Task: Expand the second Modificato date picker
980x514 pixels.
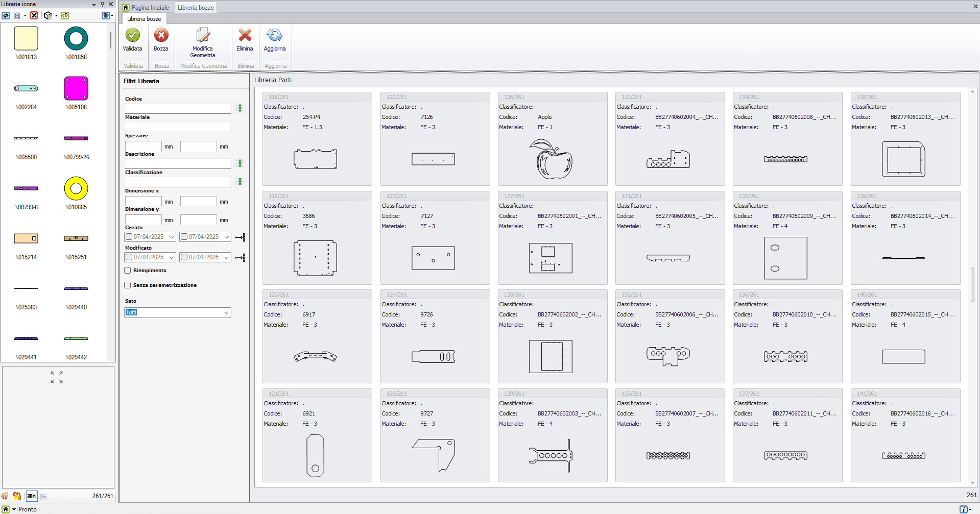Action: pos(227,257)
